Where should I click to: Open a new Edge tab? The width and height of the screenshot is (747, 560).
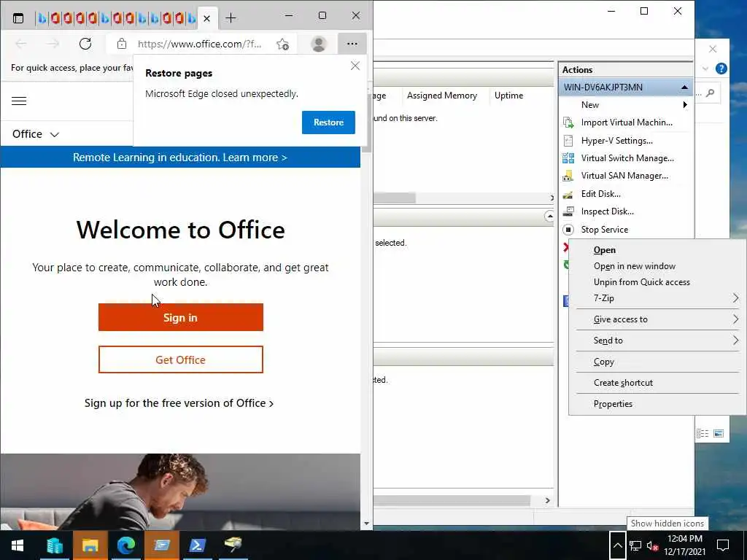pyautogui.click(x=231, y=18)
